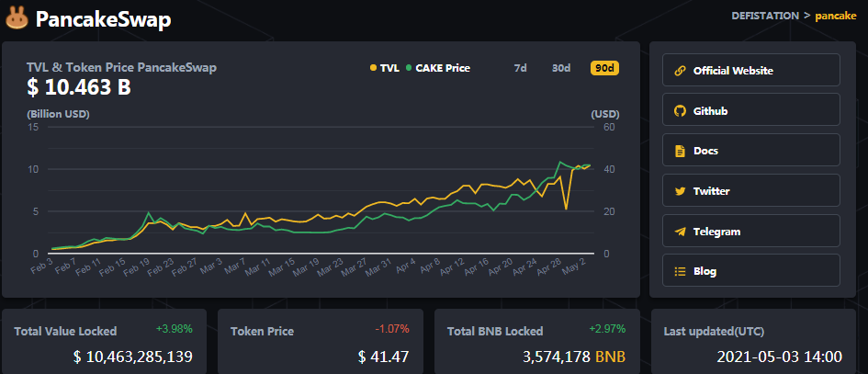Click the +2.97% change value
This screenshot has width=868, height=374.
pyautogui.click(x=607, y=329)
